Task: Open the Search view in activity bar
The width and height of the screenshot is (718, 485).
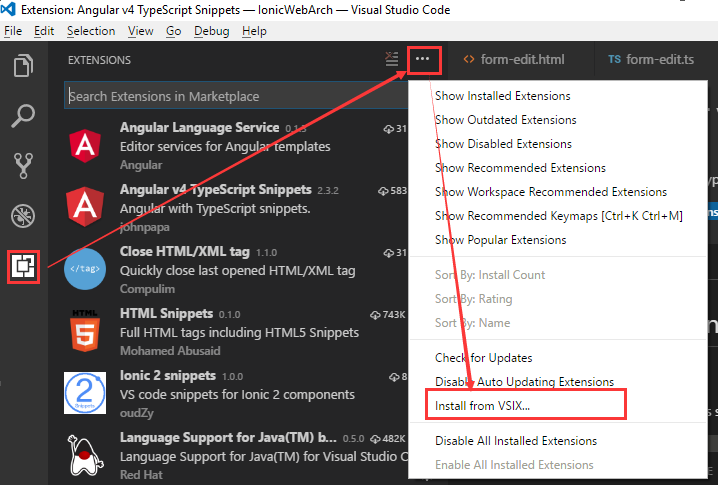Action: pyautogui.click(x=23, y=116)
